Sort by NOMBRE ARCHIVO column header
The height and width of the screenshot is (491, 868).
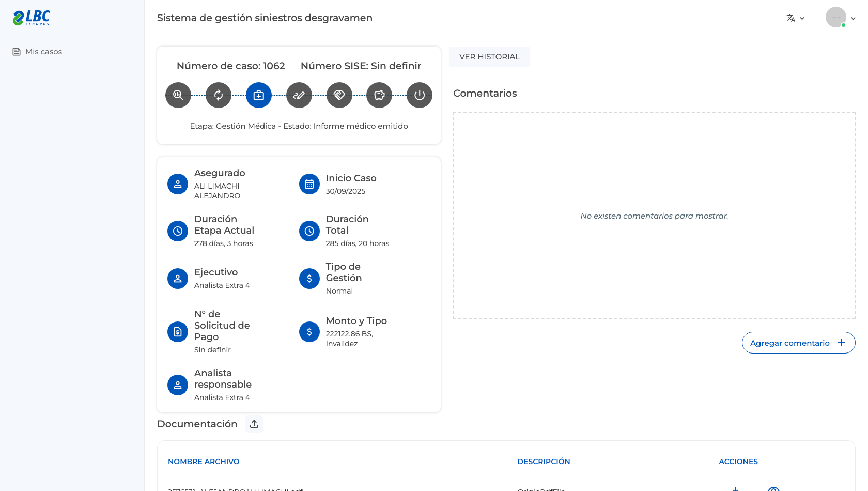204,462
